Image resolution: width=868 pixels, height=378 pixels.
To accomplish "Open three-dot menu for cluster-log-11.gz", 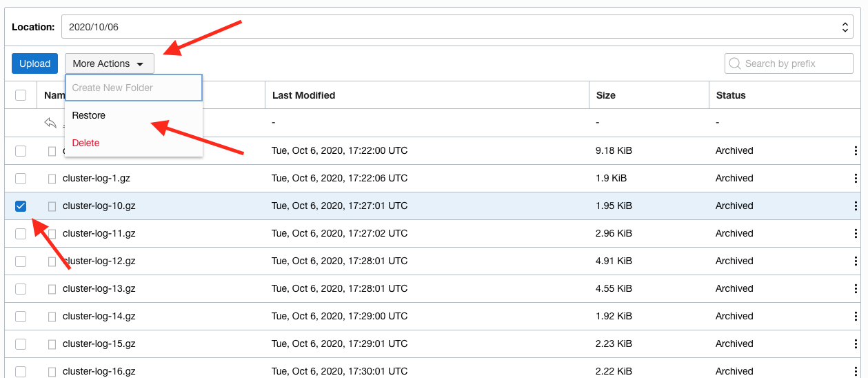I will point(856,233).
